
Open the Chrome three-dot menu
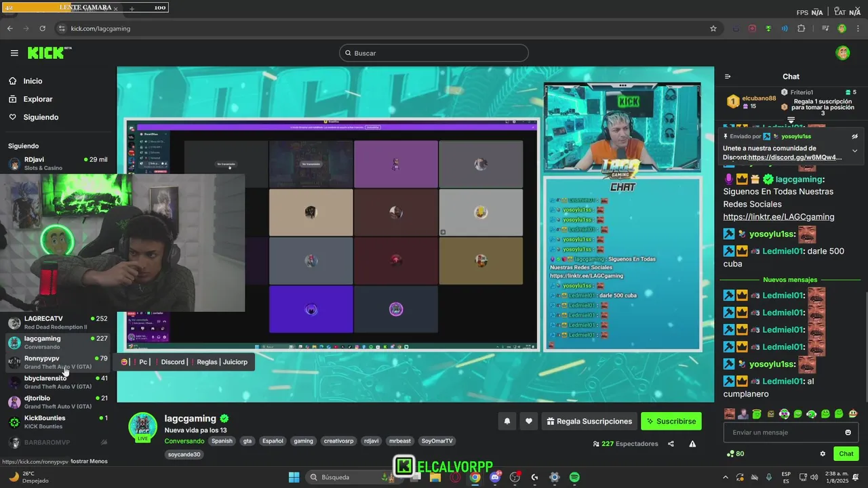859,28
